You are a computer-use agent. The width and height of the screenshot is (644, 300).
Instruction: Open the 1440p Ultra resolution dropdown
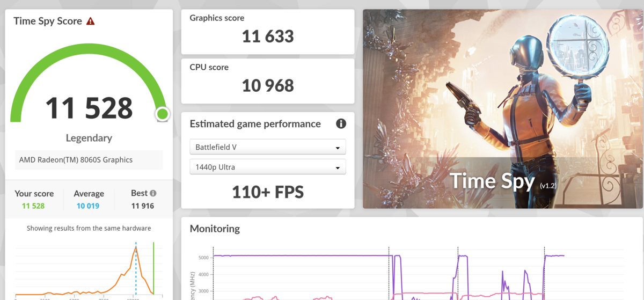pos(268,167)
